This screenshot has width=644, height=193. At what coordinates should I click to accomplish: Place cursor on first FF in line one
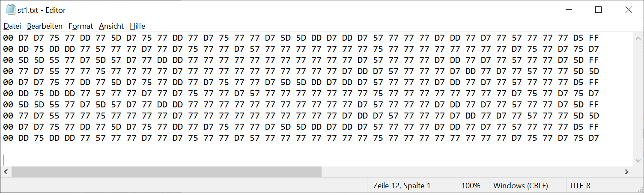(594, 38)
